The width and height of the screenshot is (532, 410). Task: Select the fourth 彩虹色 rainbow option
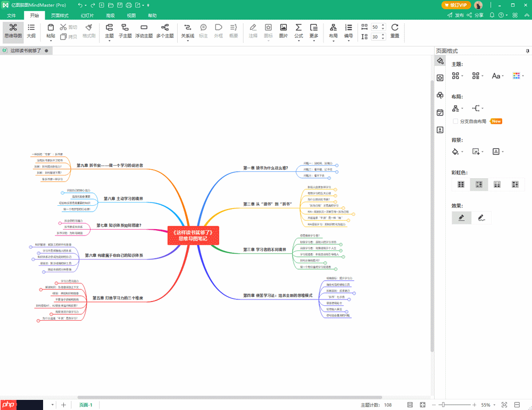tap(515, 184)
